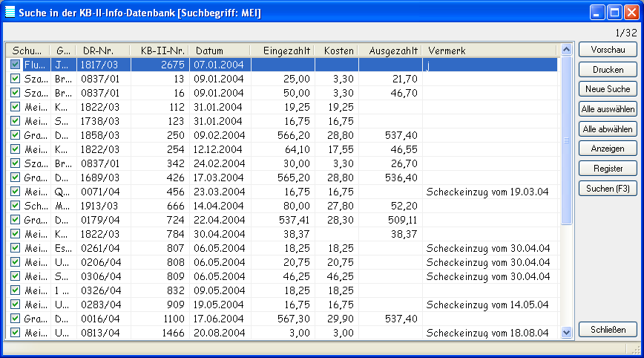Open the Register button
The image size is (644, 358).
click(608, 169)
